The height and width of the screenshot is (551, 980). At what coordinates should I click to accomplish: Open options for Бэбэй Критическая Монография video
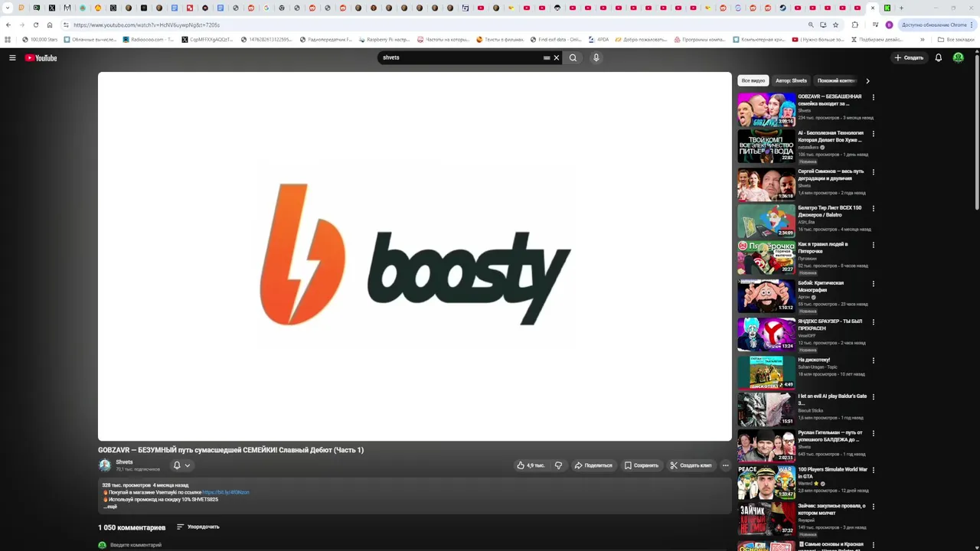(873, 283)
